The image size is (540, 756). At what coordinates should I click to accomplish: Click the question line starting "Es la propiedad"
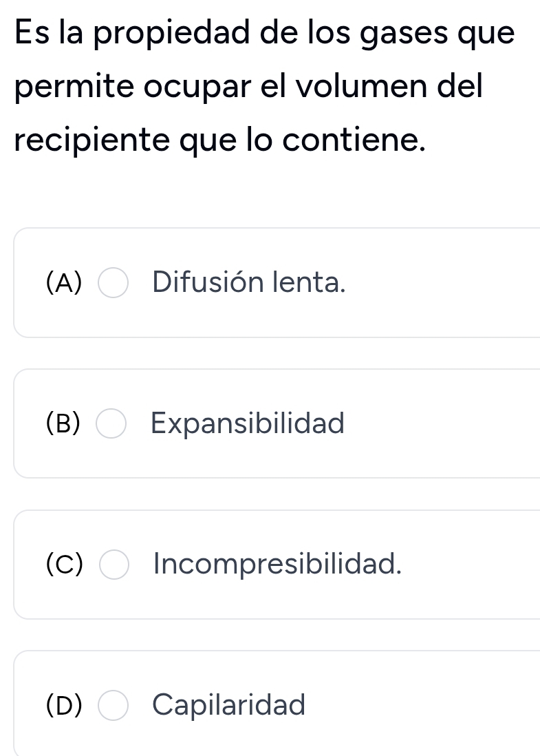pyautogui.click(x=264, y=34)
